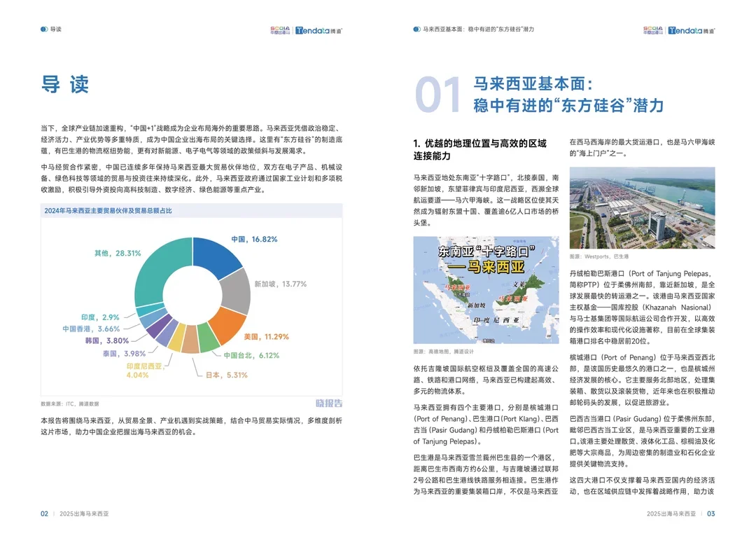
Task: Click chart title 2024年马来西亚主要贸易伙伴及贸易总额占比
Action: 108,211
